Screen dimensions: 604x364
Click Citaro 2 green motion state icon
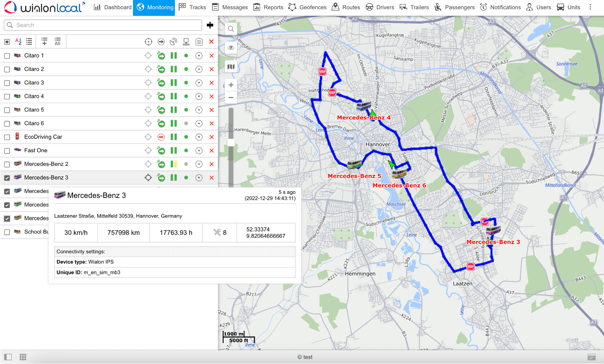[x=161, y=69]
